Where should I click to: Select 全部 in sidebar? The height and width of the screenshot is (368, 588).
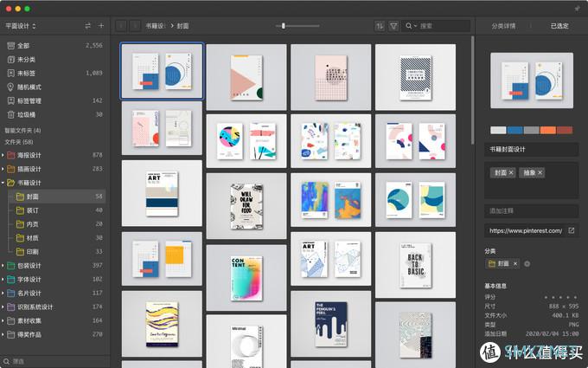pyautogui.click(x=54, y=45)
